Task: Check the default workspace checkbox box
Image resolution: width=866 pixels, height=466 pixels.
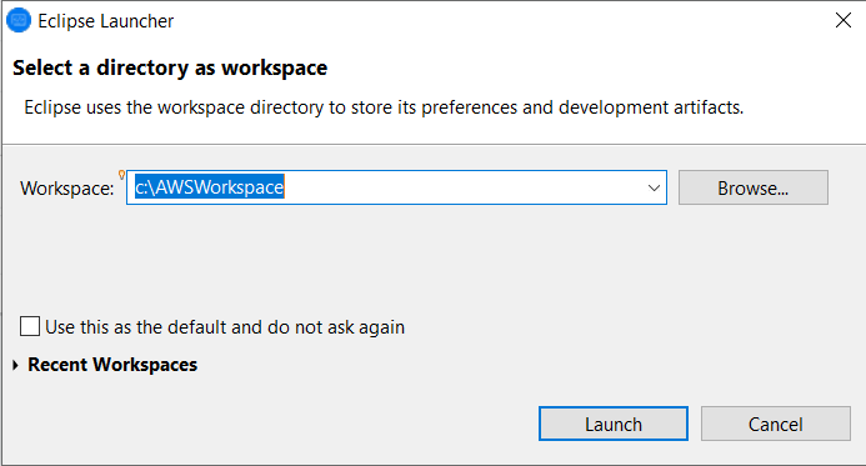Action: pyautogui.click(x=30, y=327)
